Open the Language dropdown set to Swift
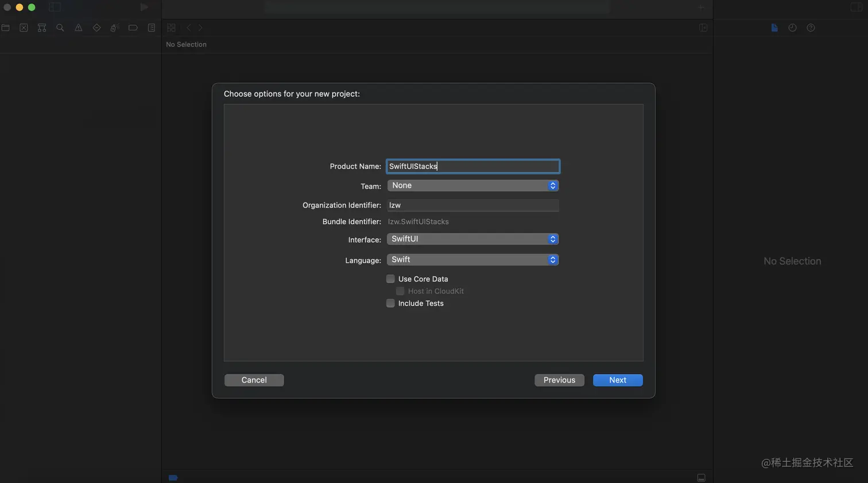The width and height of the screenshot is (868, 483). (x=472, y=260)
